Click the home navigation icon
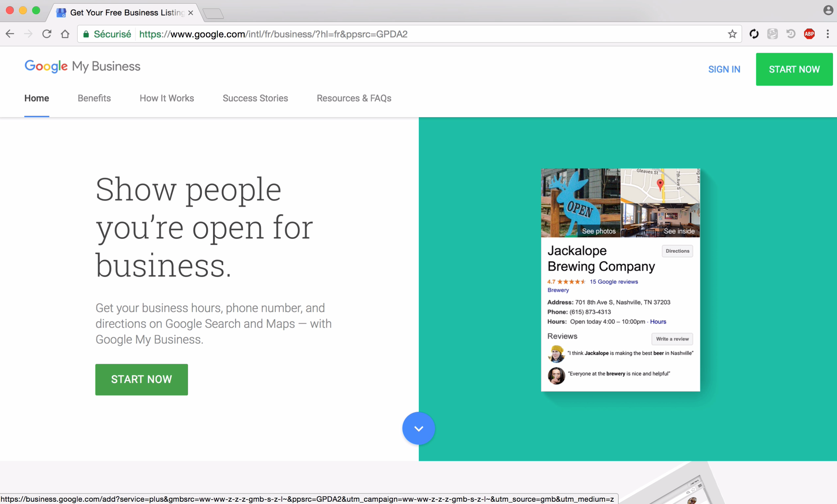This screenshot has height=504, width=837. tap(65, 34)
